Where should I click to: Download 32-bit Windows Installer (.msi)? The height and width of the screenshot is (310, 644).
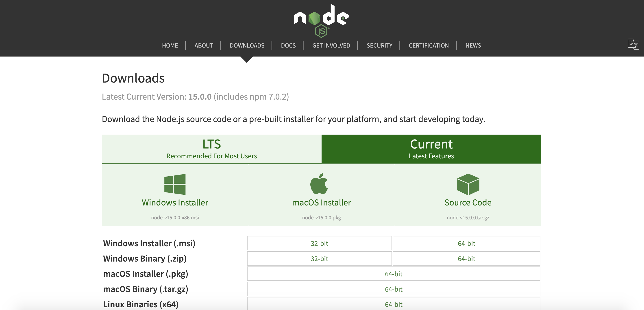pos(319,243)
